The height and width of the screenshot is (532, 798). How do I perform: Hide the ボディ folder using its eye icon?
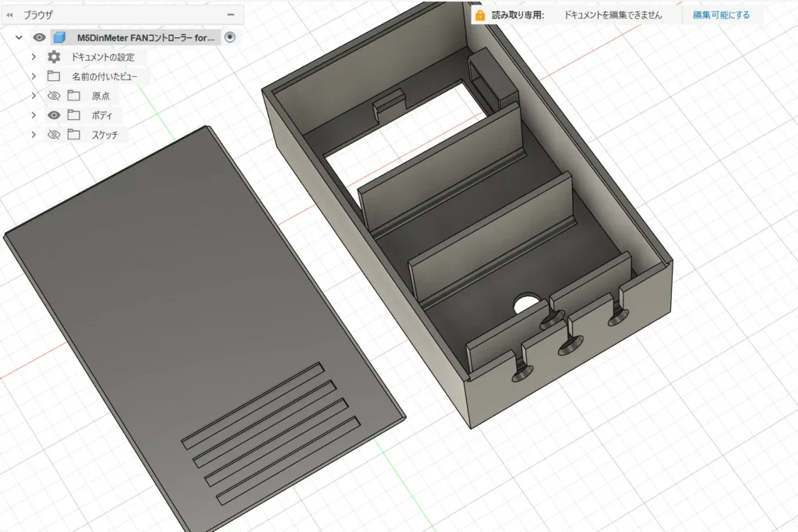click(x=54, y=115)
